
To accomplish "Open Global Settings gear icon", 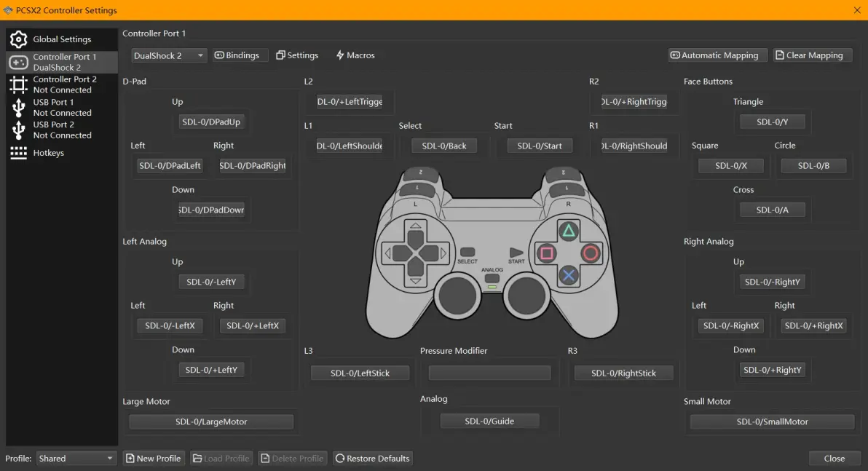I will click(18, 39).
